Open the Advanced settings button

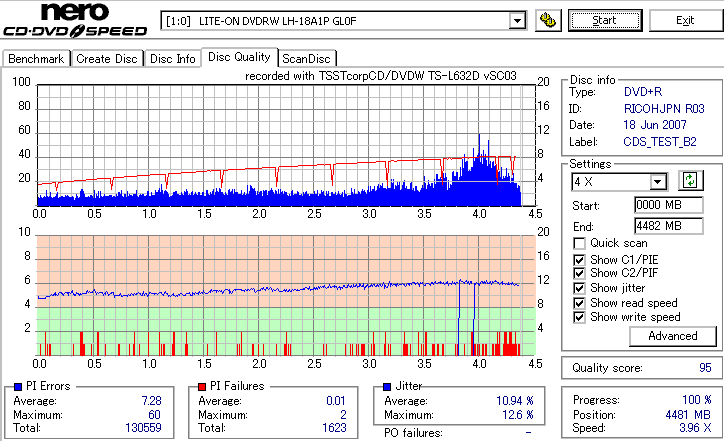(673, 336)
